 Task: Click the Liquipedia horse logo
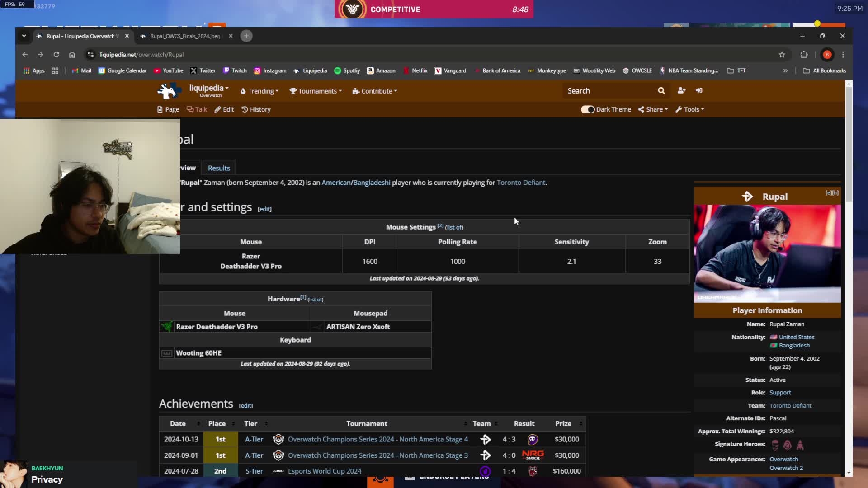tap(169, 91)
